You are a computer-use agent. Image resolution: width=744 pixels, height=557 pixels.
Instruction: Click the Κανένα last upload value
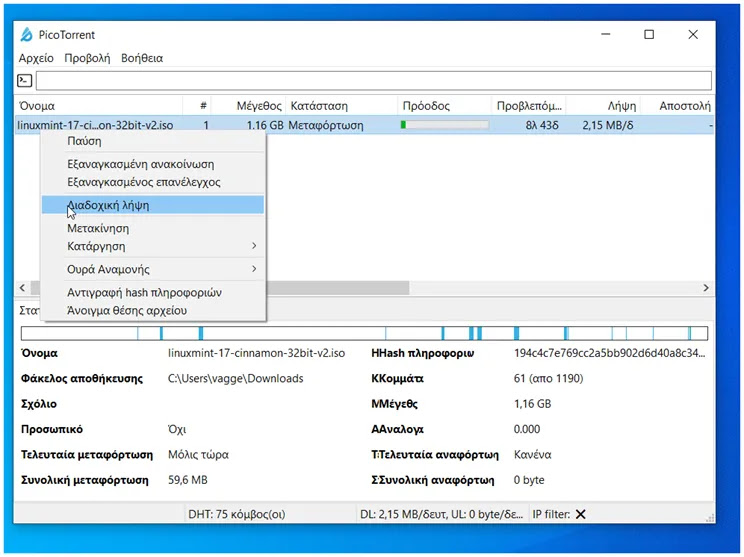pyautogui.click(x=532, y=455)
